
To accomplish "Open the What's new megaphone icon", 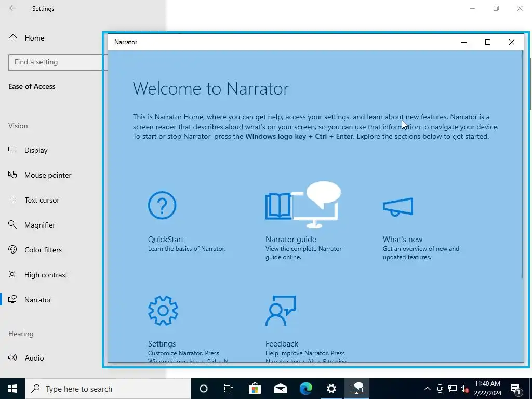I will pyautogui.click(x=398, y=207).
